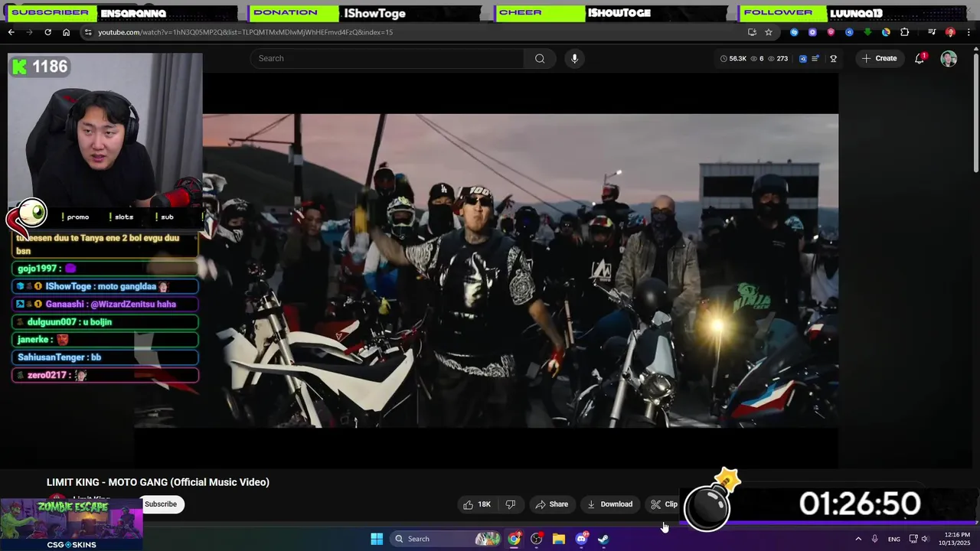980x551 pixels.
Task: Click the YouTube URL address bar
Action: (413, 32)
